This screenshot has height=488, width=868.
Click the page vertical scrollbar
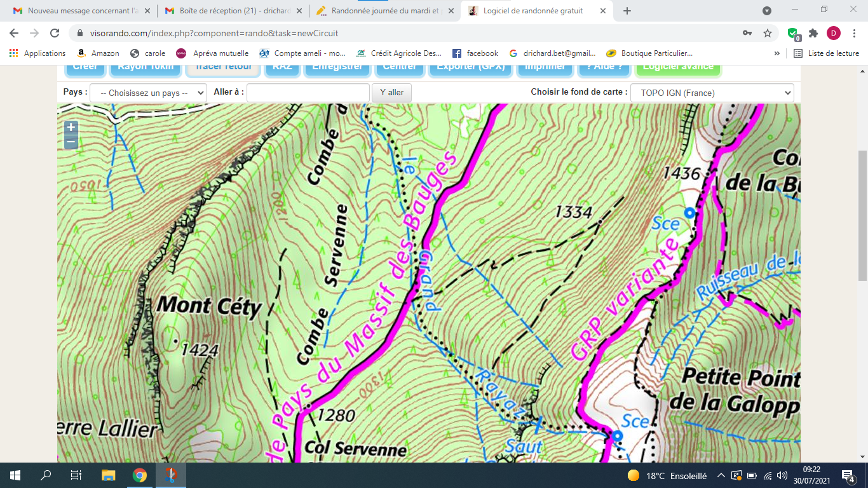coord(862,216)
